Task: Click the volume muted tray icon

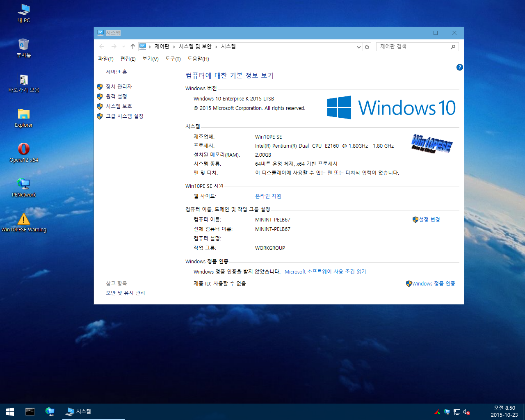Action: coord(466,412)
